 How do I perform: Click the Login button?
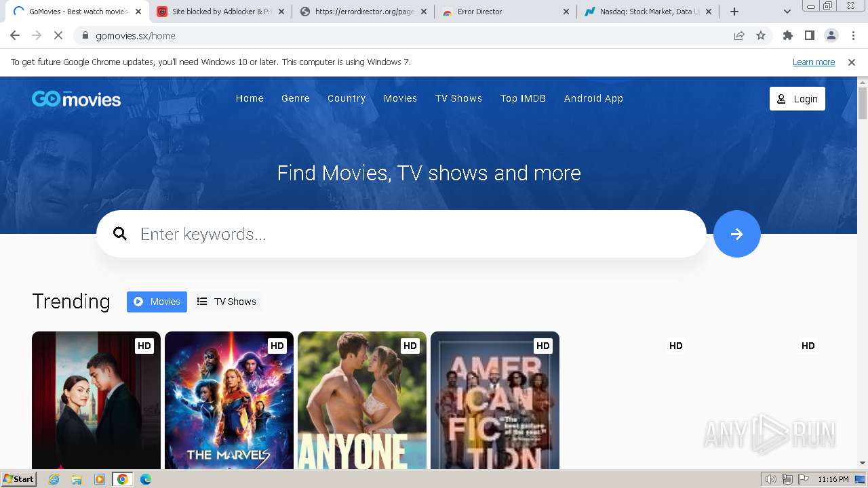[797, 99]
